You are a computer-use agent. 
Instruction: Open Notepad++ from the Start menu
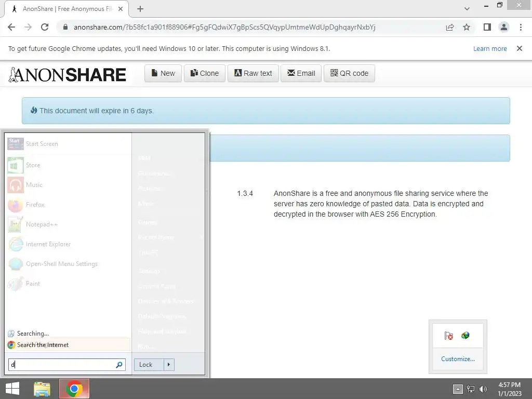[x=16, y=224]
